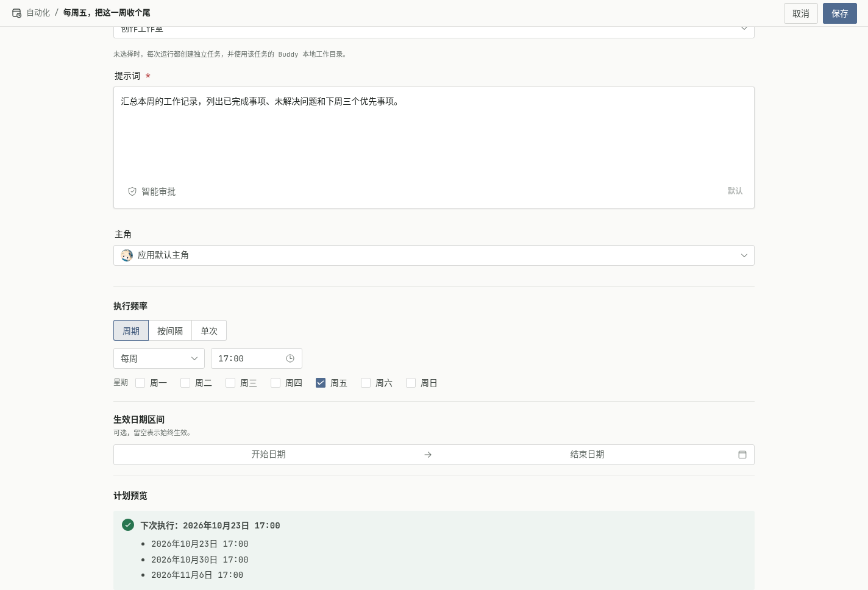Click the 开始日期 field
Viewport: 868px width, 590px height.
pos(268,455)
